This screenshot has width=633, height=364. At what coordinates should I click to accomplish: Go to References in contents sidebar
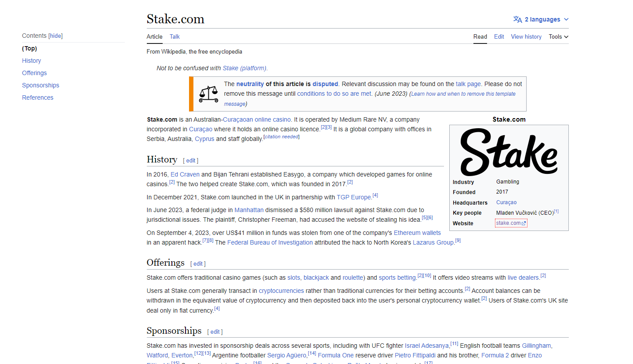click(38, 97)
